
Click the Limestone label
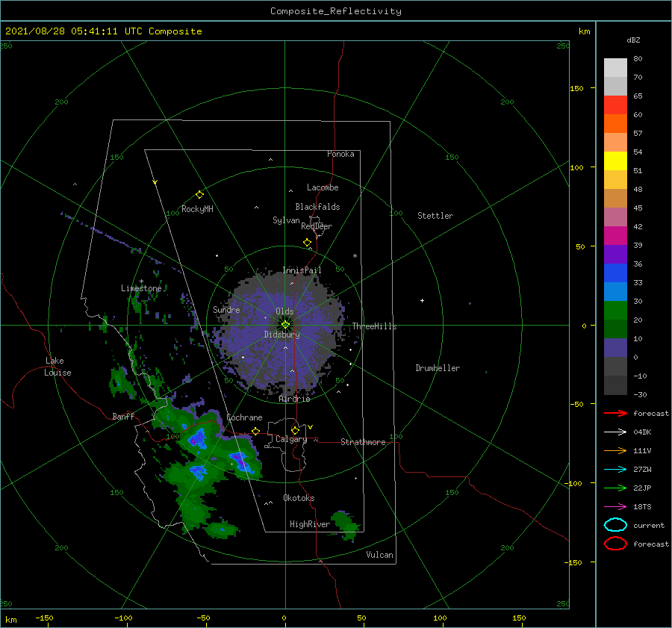click(141, 288)
